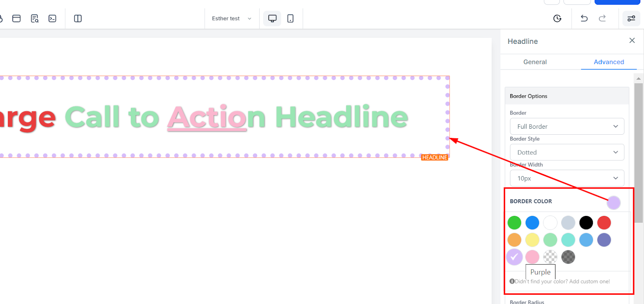Select the pink border color swatch
The image size is (644, 304).
tap(532, 257)
